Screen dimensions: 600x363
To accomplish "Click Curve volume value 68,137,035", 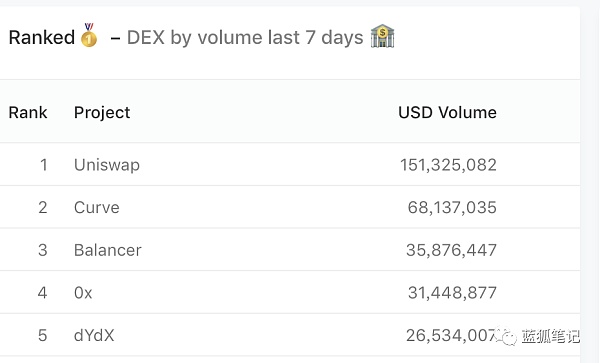I will coord(452,207).
